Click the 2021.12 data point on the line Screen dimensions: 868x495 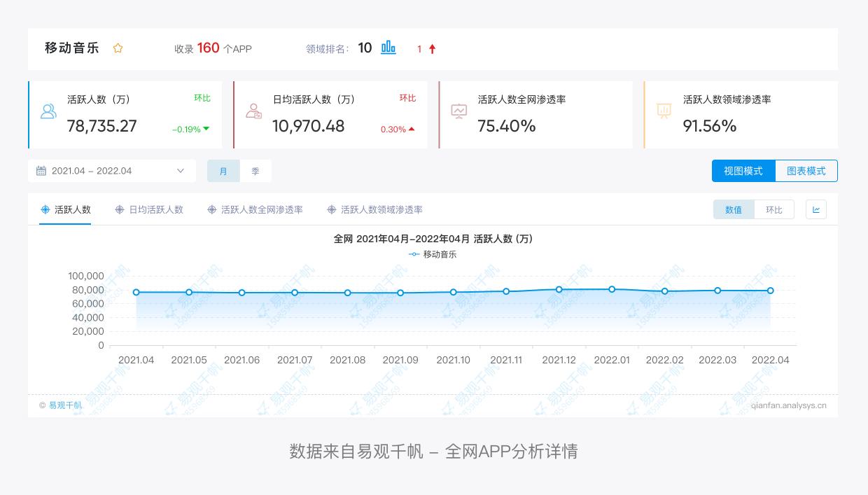tap(559, 289)
